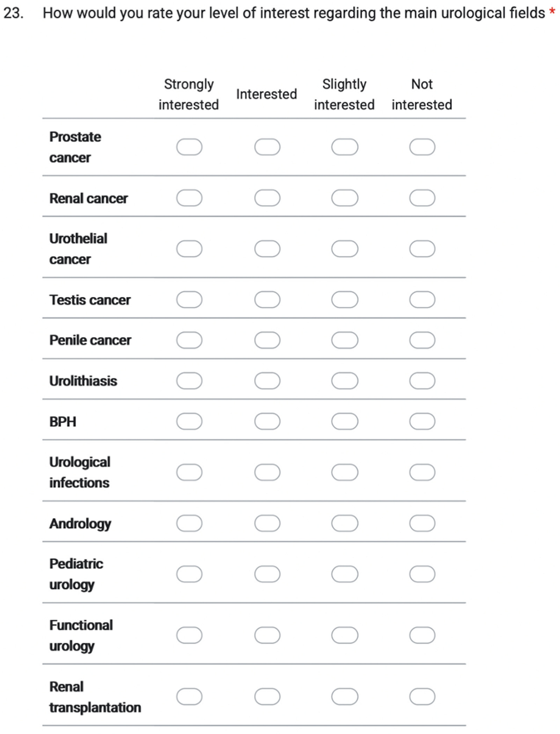This screenshot has height=734, width=560.
Task: Rate Renal transplantation as Strongly interested
Action: point(189,696)
